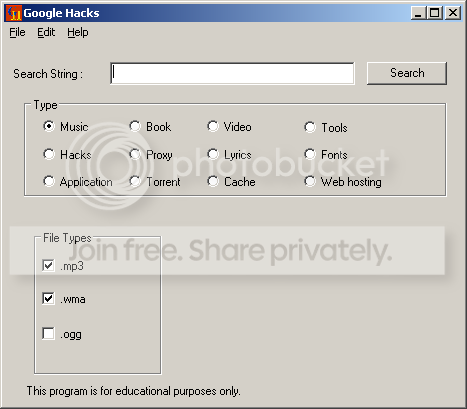Click the 'File Types' group label
Viewport: 467px width, 409px height.
(67, 238)
